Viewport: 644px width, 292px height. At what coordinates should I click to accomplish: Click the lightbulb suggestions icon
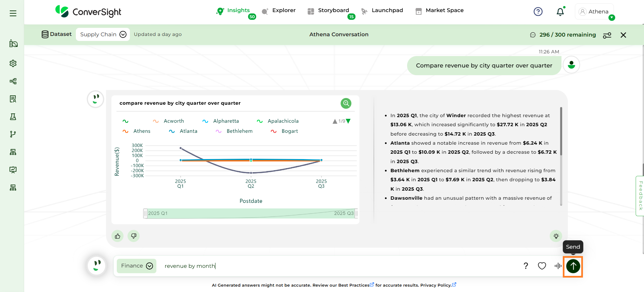tap(556, 236)
